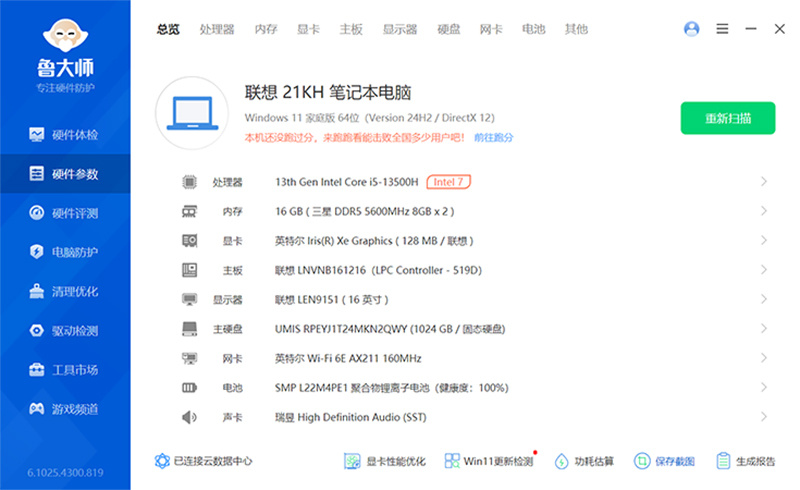This screenshot has height=490, width=800.
Task: Select 硬件参数 in the sidebar
Action: [x=65, y=174]
